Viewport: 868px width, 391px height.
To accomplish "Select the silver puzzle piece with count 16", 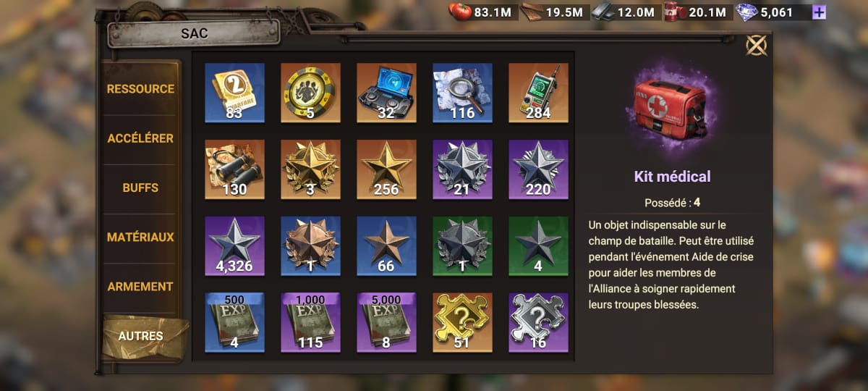I will pyautogui.click(x=538, y=322).
